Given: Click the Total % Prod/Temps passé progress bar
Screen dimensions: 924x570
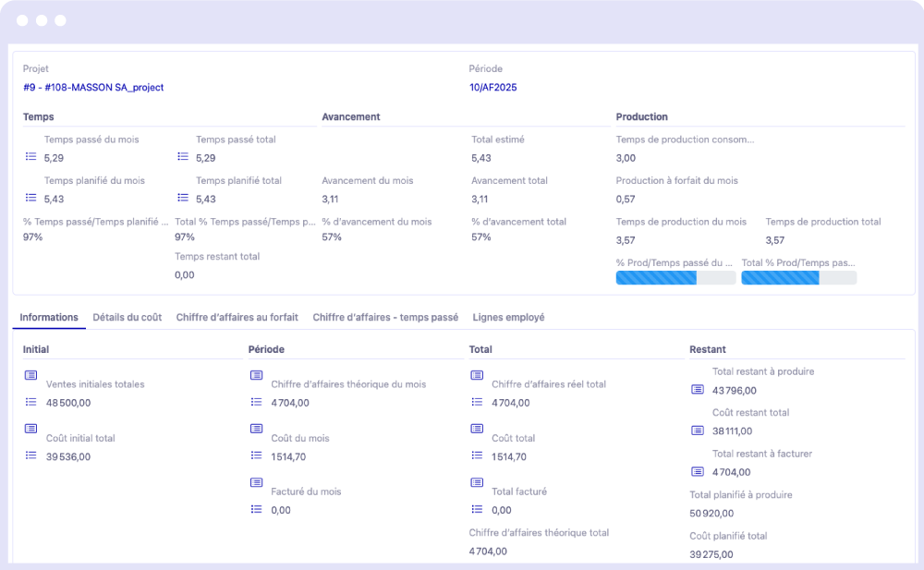Looking at the screenshot, I should [798, 278].
